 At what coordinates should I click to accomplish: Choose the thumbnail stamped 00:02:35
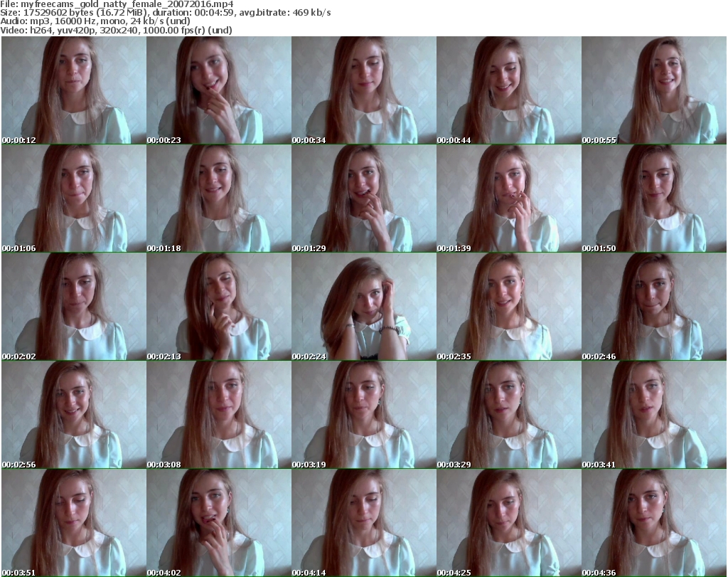(x=509, y=307)
